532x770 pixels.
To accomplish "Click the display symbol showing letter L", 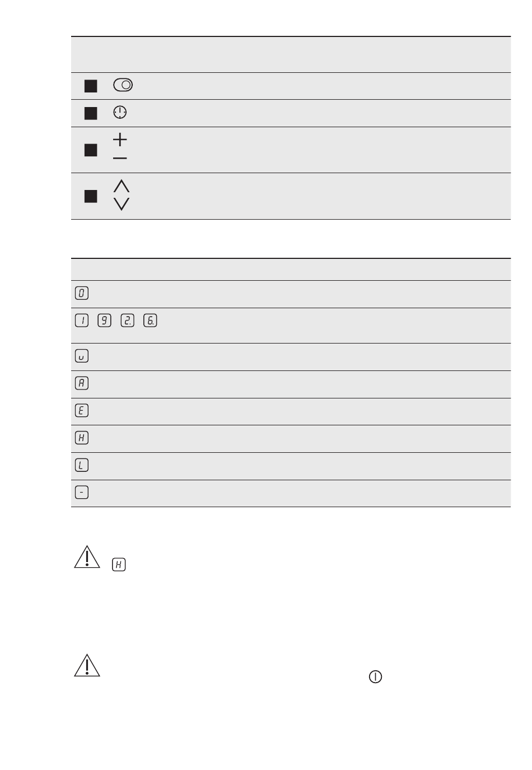I will tap(81, 465).
